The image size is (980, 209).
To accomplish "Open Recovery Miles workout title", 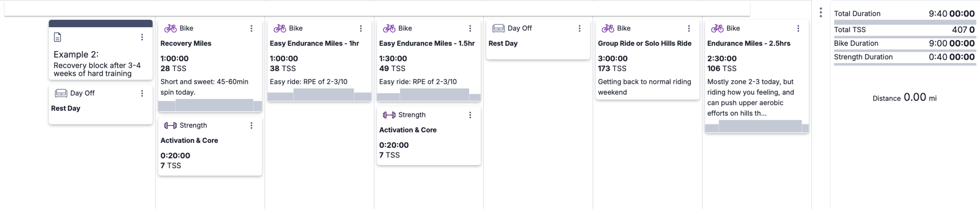I will [186, 43].
